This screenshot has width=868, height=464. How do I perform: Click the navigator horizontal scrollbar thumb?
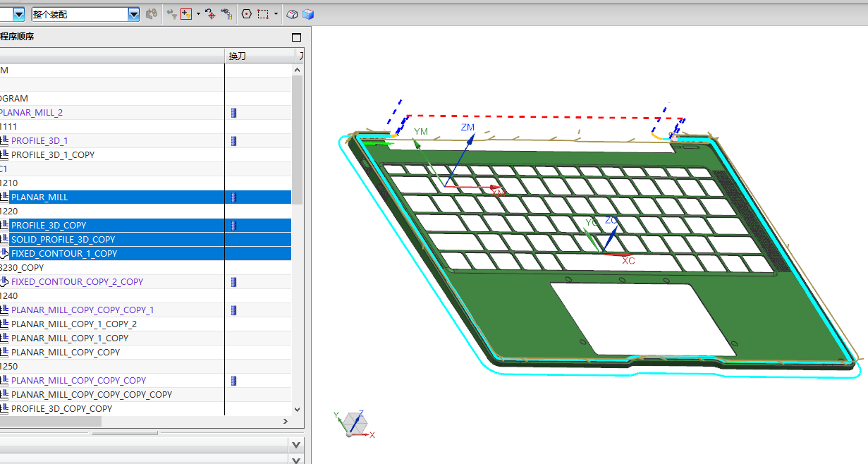(x=51, y=421)
